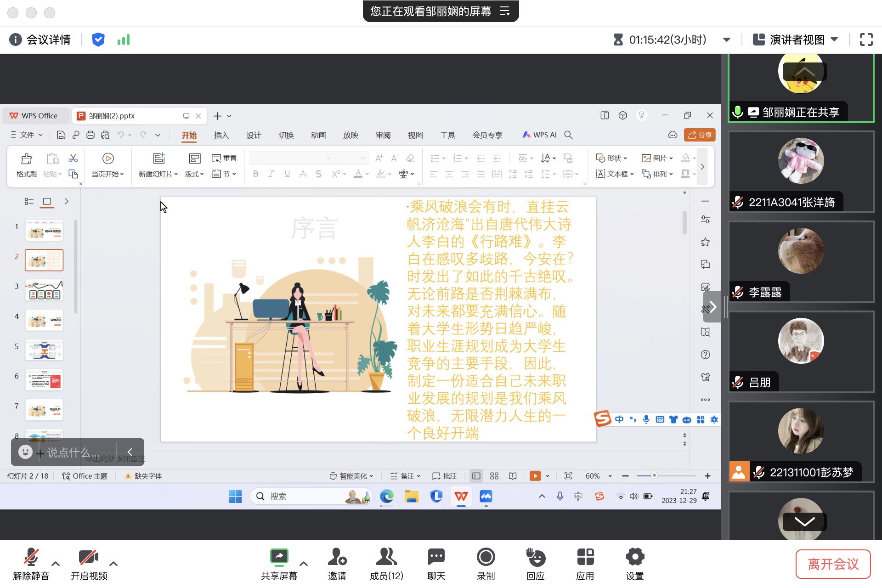Open the font color A swatch in ribbon
Screen dimensions: 882x588
pyautogui.click(x=358, y=174)
